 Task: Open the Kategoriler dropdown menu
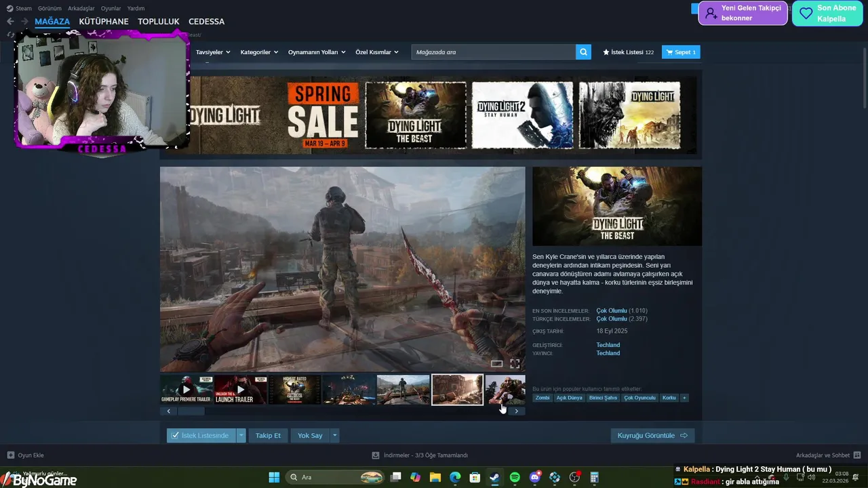click(x=259, y=52)
